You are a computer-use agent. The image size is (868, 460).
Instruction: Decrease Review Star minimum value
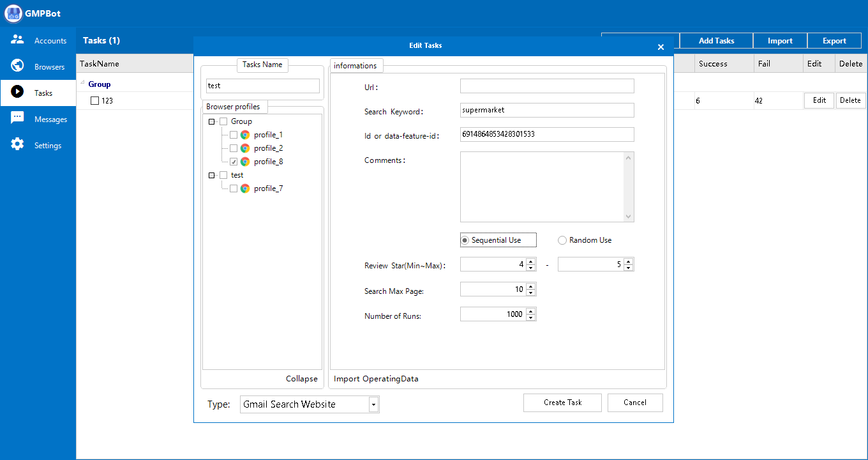(x=531, y=268)
